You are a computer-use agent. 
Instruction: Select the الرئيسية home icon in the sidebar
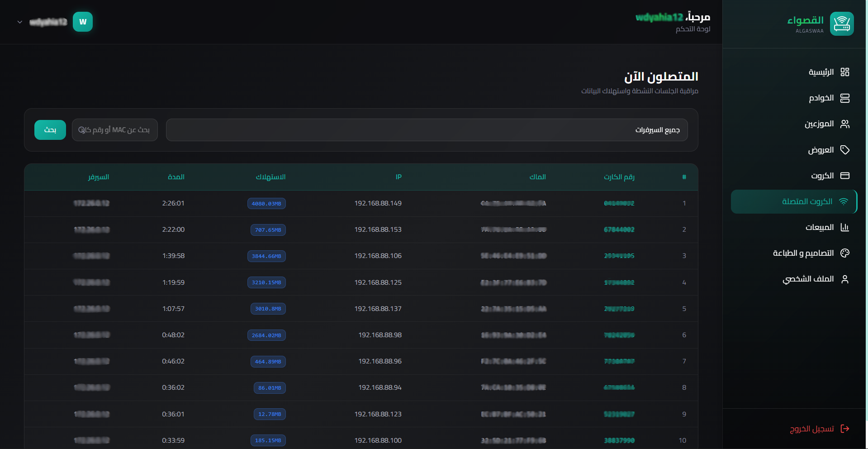(845, 72)
